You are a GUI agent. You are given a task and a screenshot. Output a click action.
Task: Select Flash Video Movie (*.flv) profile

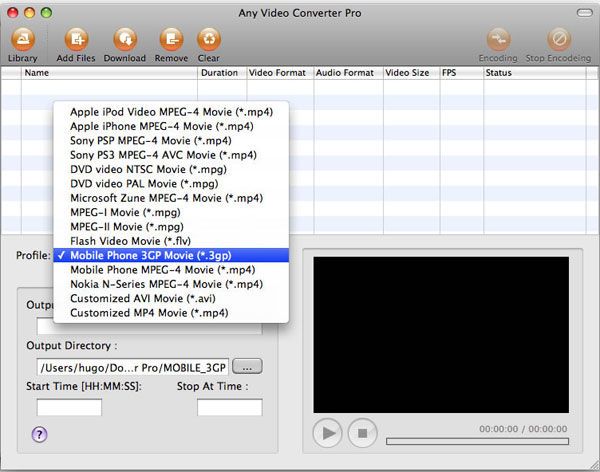point(171,241)
